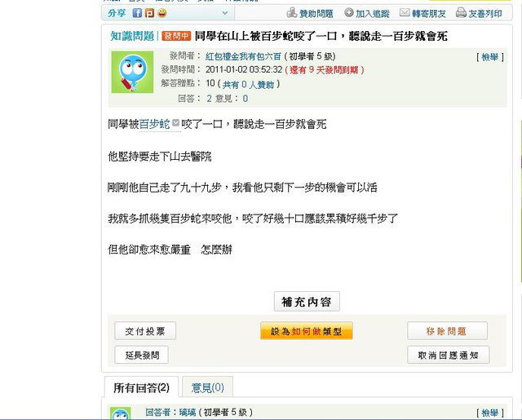Click the smiley face share icon

click(162, 13)
